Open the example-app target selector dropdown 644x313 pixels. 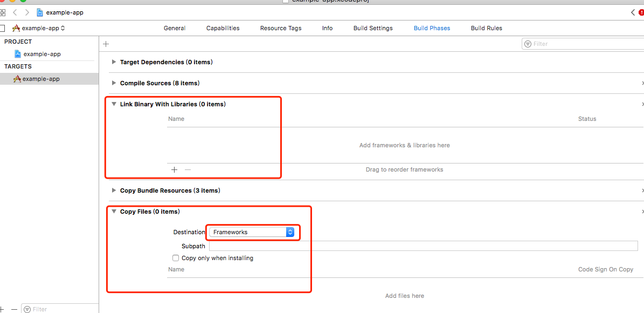(x=39, y=29)
